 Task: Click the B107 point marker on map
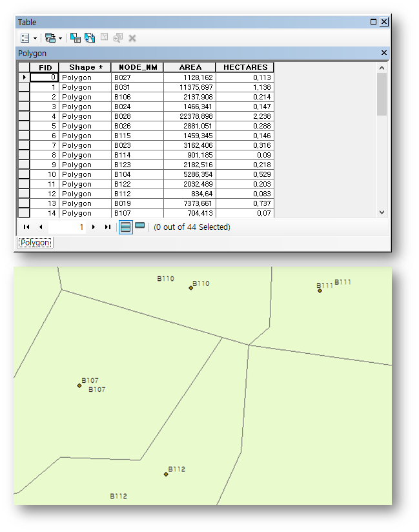(79, 385)
